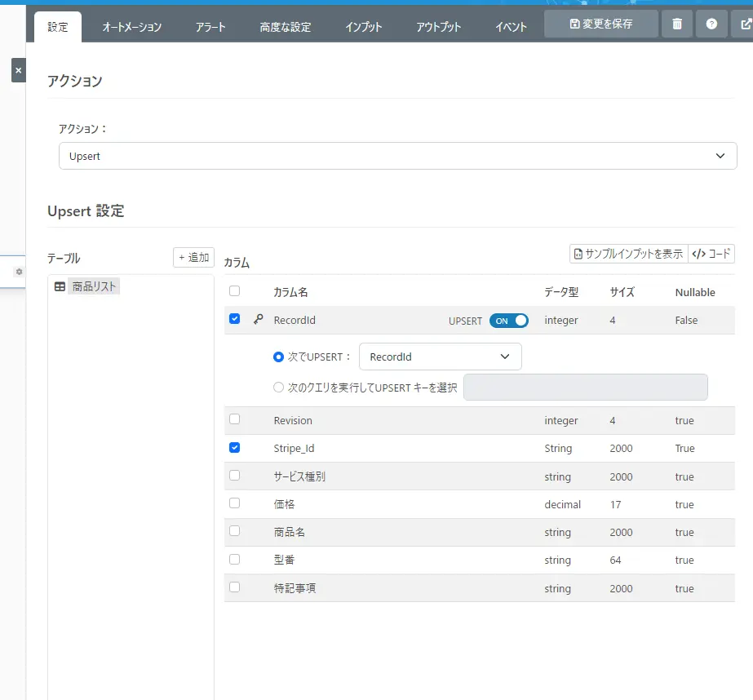This screenshot has width=753, height=700.
Task: Check the Revision column checkbox
Action: [x=235, y=419]
